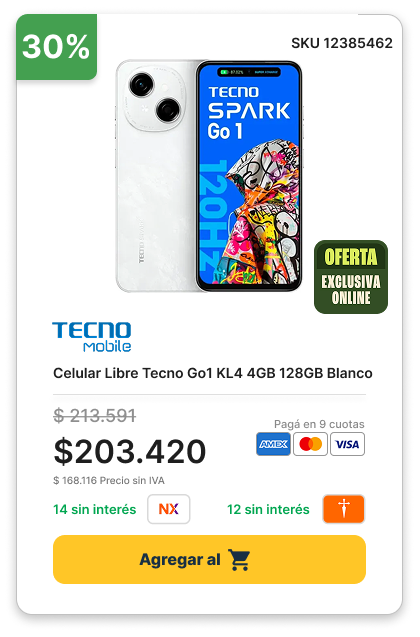420x637 pixels.
Task: Click the green 30% discount badge
Action: click(56, 47)
